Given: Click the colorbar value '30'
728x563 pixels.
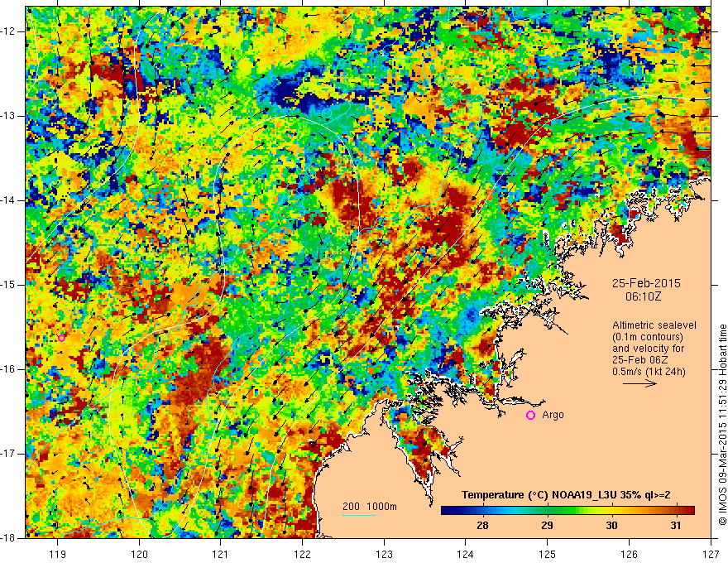Looking at the screenshot, I should tap(612, 526).
